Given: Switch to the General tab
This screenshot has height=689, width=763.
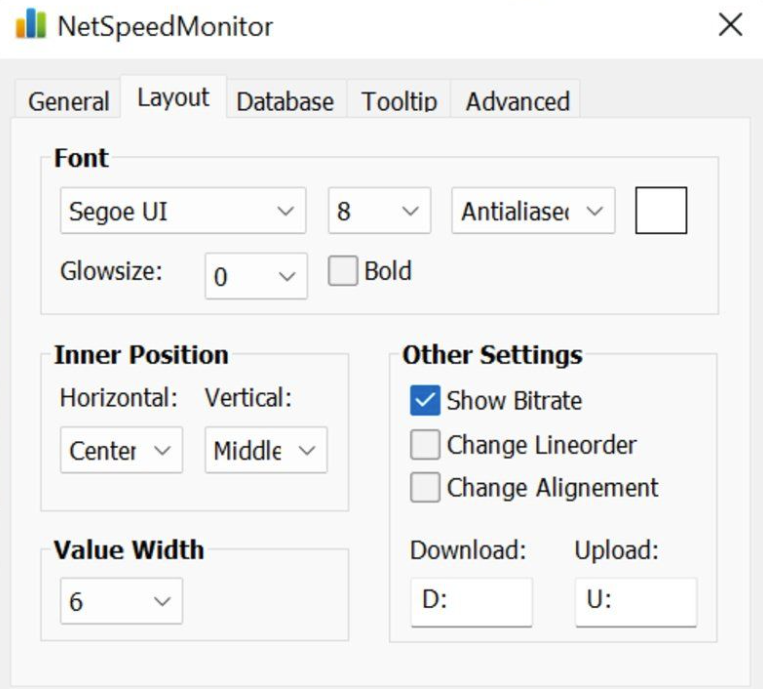Looking at the screenshot, I should (68, 100).
